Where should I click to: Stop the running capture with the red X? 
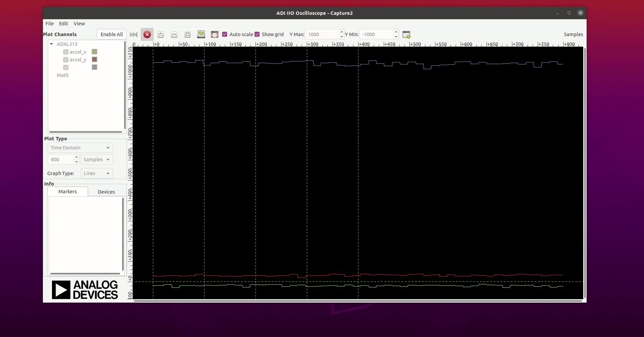click(147, 34)
